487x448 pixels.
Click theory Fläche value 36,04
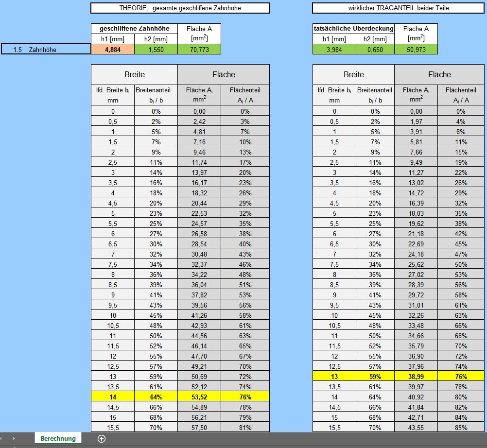(199, 285)
